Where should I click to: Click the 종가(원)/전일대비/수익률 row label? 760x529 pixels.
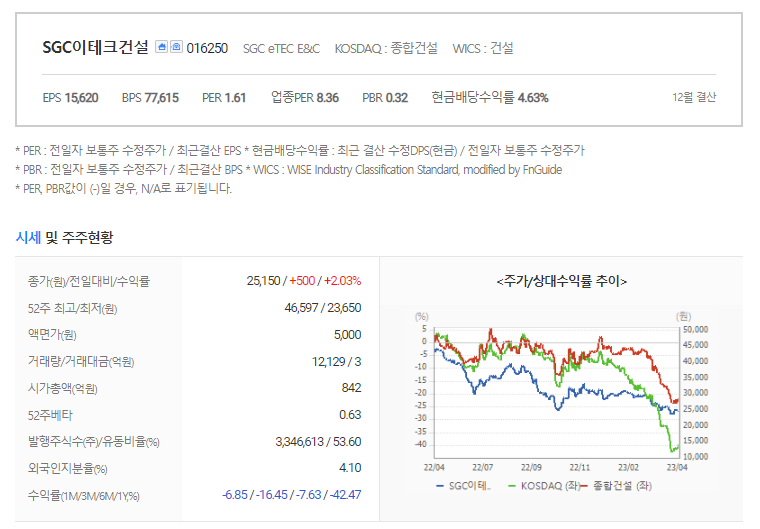(89, 281)
